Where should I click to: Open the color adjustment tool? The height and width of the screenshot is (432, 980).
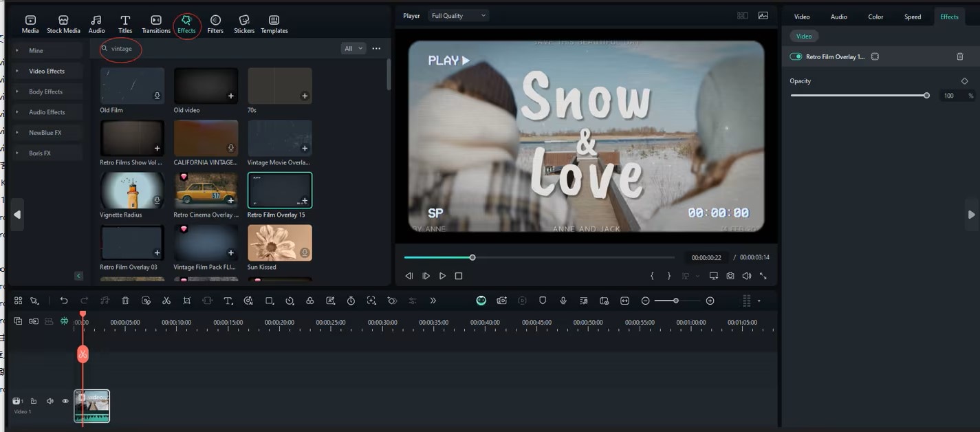(x=310, y=301)
